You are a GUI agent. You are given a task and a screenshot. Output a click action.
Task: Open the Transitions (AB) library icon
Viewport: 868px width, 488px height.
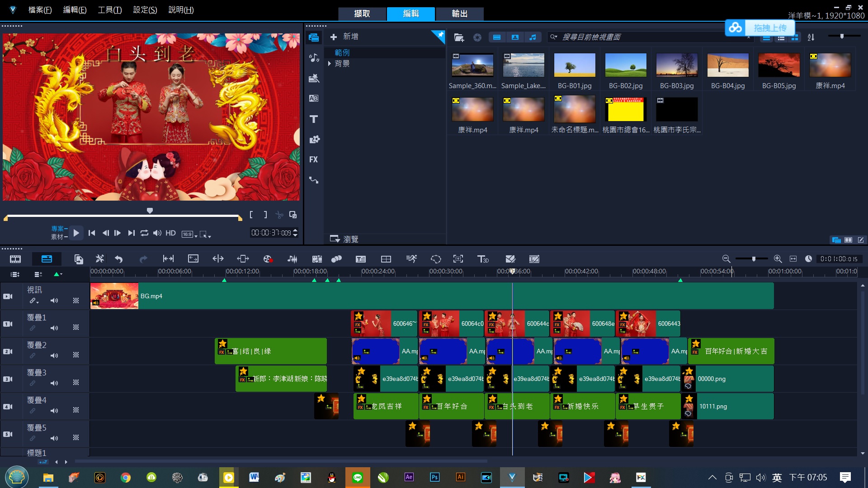coord(314,98)
